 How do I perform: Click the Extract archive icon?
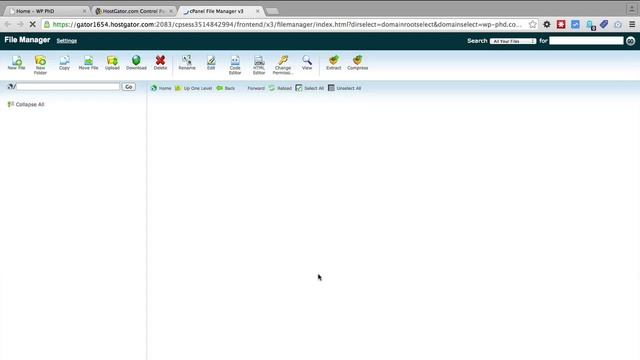(x=333, y=62)
